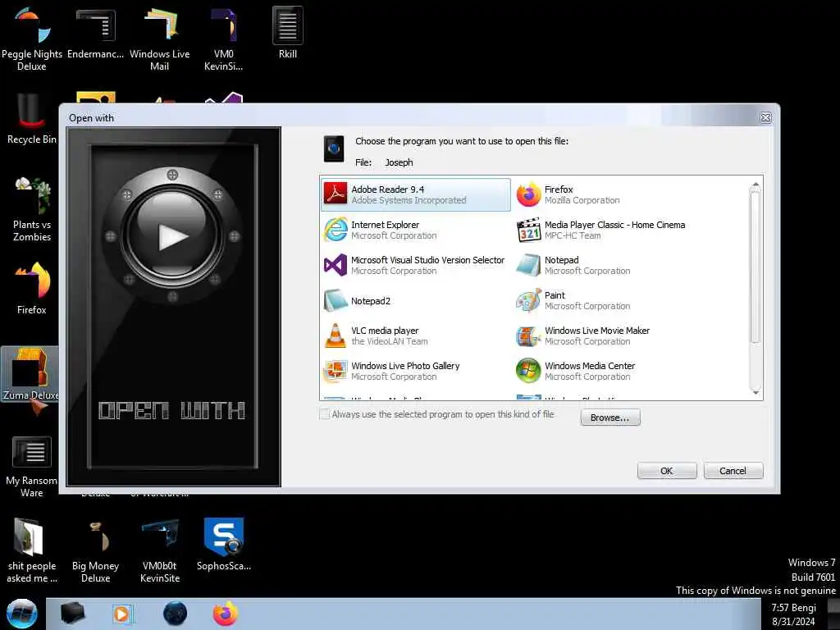Viewport: 840px width, 630px height.
Task: Open the Windows Start menu orb
Action: [22, 614]
